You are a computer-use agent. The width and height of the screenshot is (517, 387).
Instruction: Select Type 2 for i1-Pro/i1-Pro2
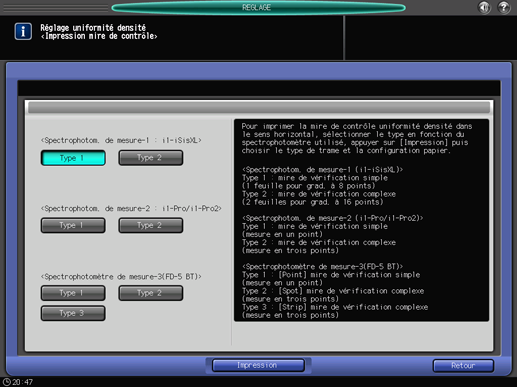pyautogui.click(x=150, y=225)
